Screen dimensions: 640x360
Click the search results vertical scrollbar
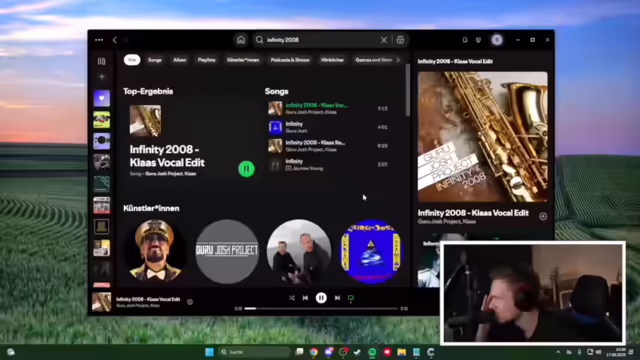coord(407,91)
